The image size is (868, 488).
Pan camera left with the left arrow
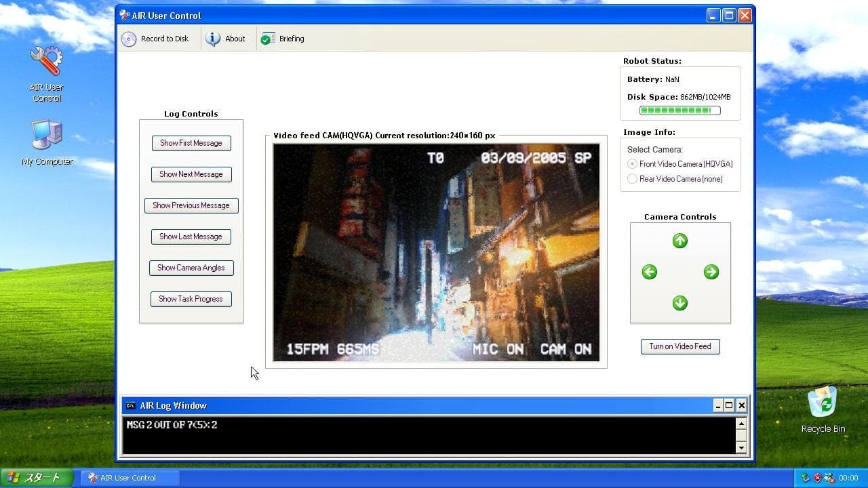pos(649,272)
